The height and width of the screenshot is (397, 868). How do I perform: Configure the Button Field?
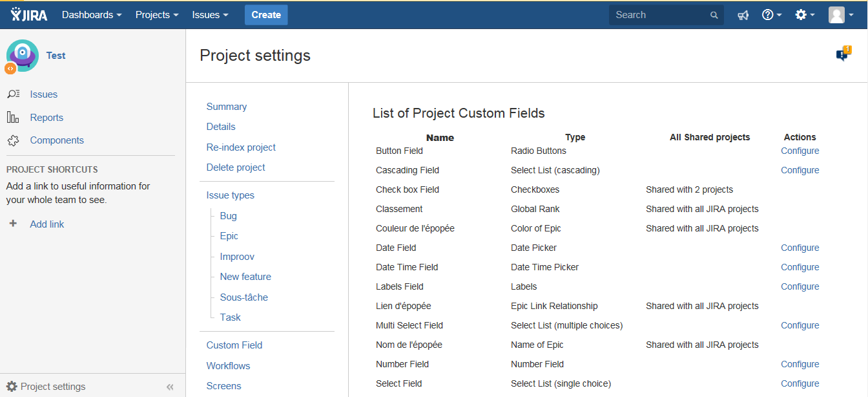tap(800, 151)
